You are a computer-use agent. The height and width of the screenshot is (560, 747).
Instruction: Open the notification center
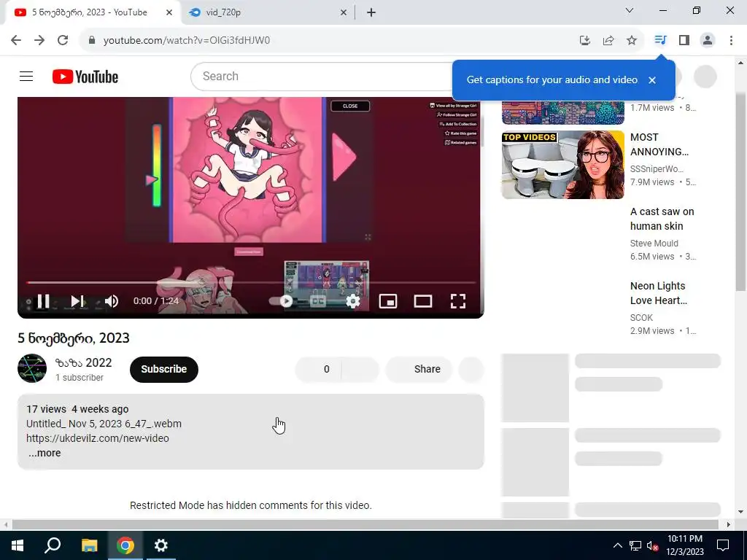coord(723,545)
